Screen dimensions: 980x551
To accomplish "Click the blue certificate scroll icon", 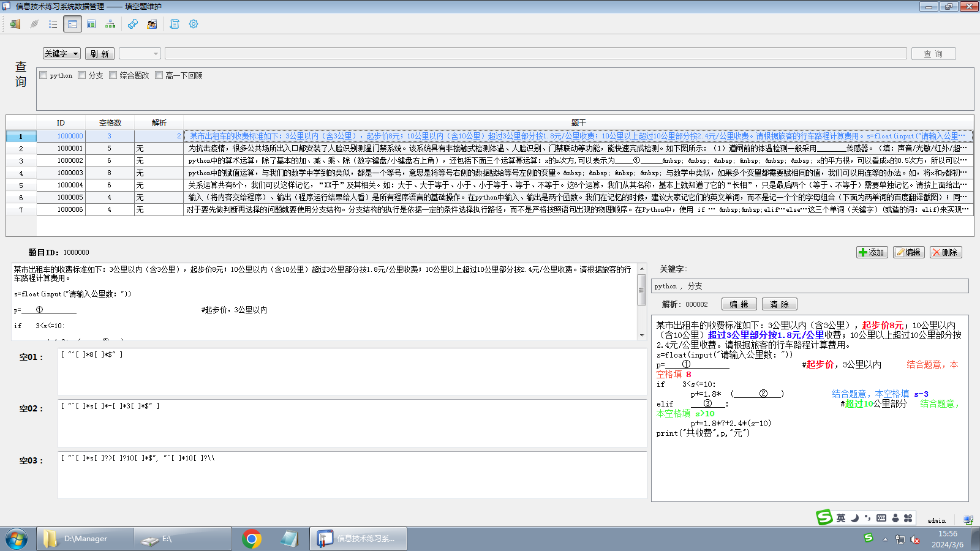I will point(133,24).
